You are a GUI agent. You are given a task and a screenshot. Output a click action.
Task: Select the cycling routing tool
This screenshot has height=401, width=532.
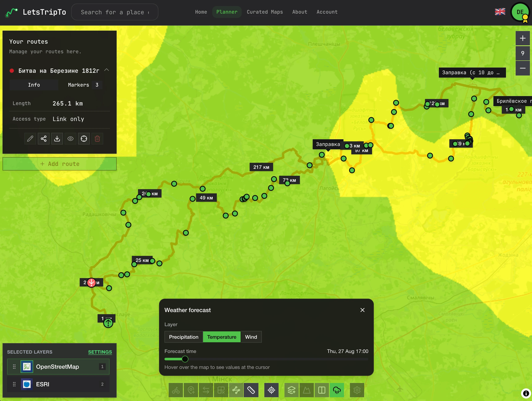[x=176, y=390]
